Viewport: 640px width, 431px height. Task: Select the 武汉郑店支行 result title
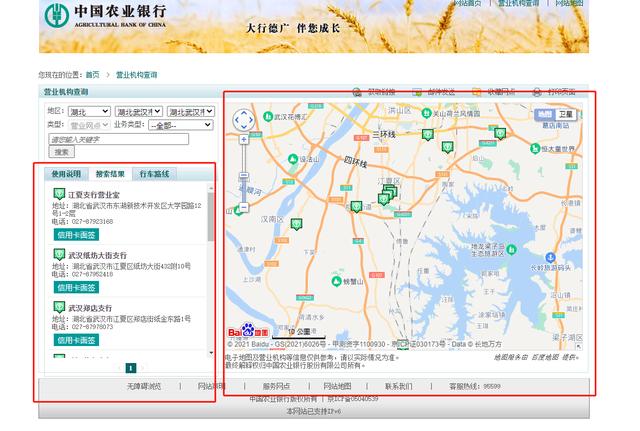click(x=90, y=308)
